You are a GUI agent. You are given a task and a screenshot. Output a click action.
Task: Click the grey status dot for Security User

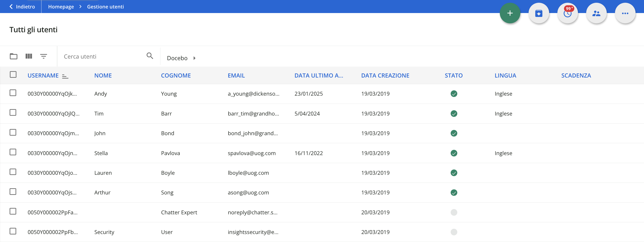point(454,232)
